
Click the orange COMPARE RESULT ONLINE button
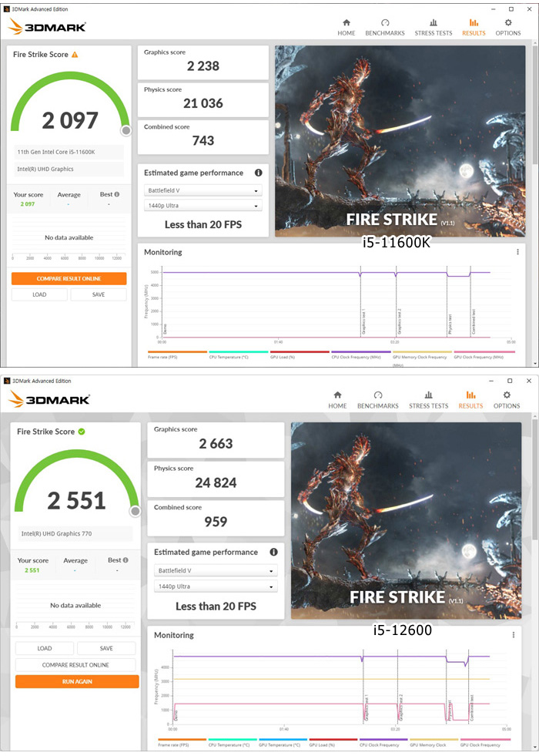pyautogui.click(x=69, y=278)
